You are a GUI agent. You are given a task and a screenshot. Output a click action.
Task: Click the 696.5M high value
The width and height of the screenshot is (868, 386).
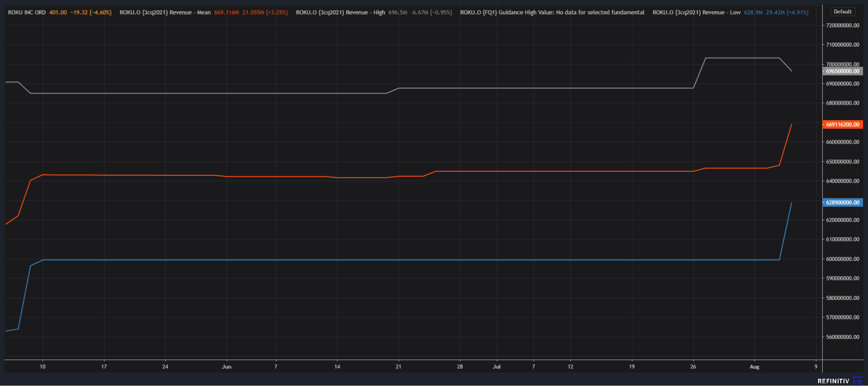click(398, 13)
